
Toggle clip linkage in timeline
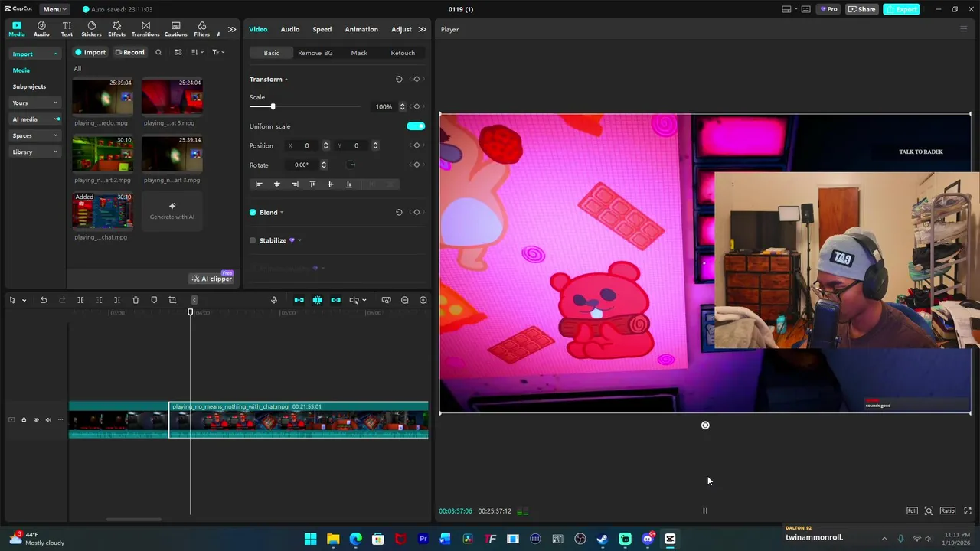[x=335, y=300]
